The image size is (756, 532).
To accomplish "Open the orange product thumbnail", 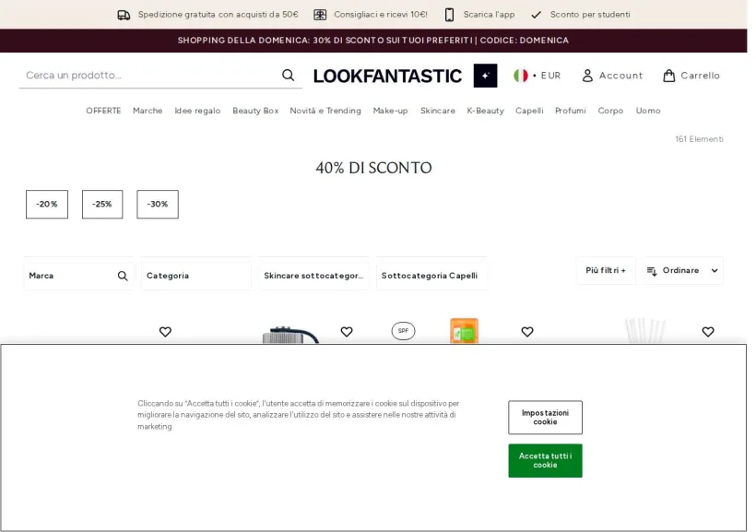I will coord(464,330).
